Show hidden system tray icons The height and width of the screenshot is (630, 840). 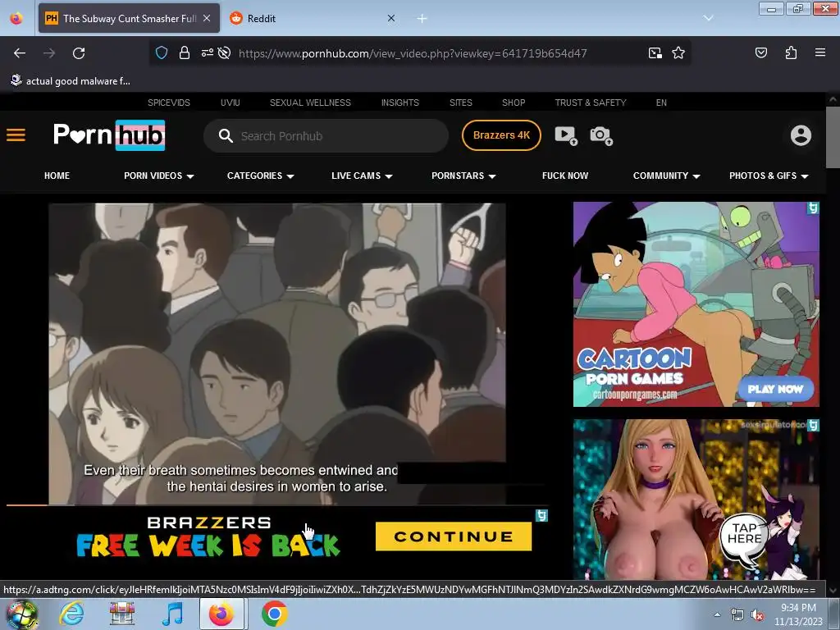pos(717,614)
